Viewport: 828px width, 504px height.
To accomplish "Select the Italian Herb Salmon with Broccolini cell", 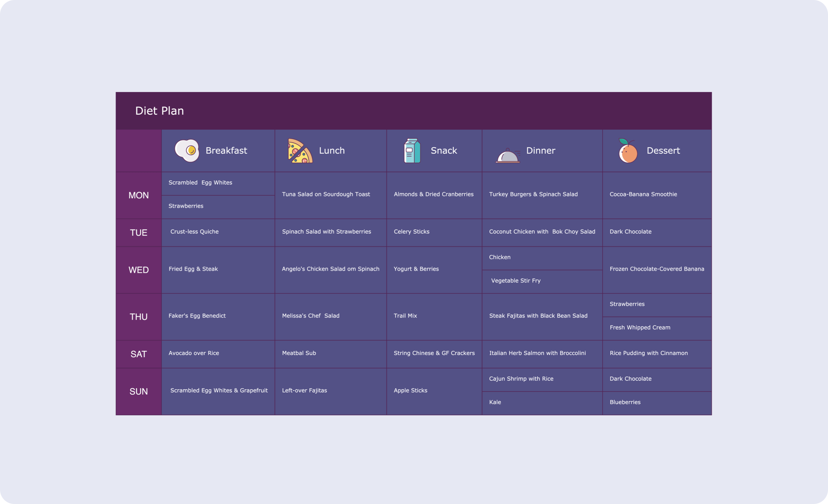I will 537,353.
